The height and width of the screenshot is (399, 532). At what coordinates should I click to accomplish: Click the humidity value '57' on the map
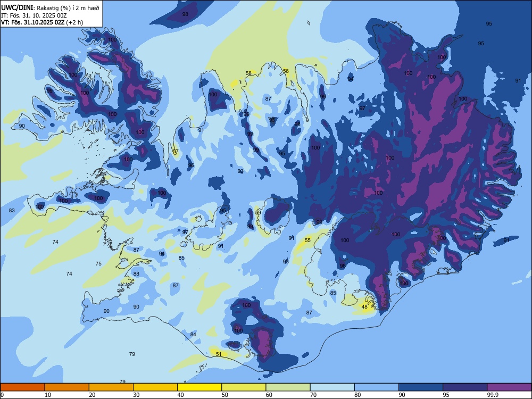click(x=176, y=151)
